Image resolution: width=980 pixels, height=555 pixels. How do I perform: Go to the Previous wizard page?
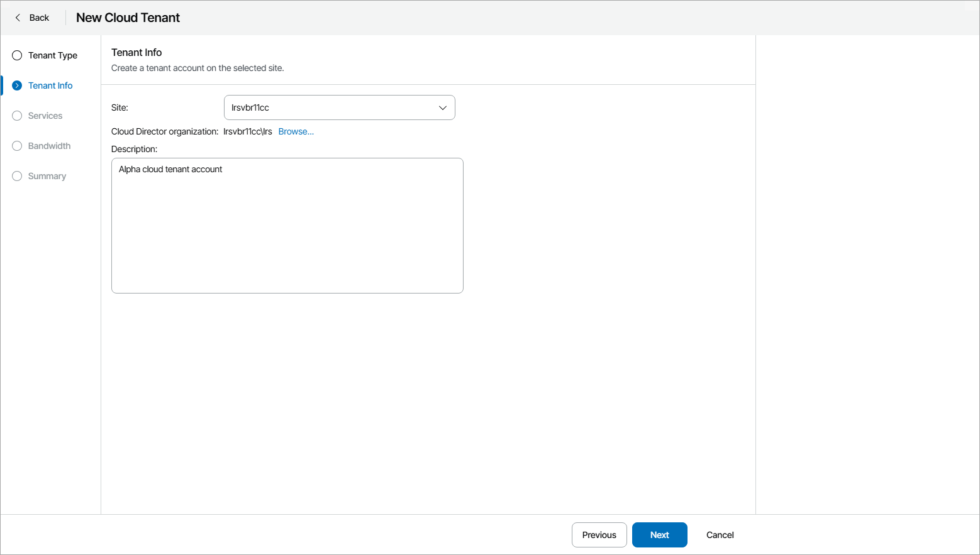[x=599, y=535]
